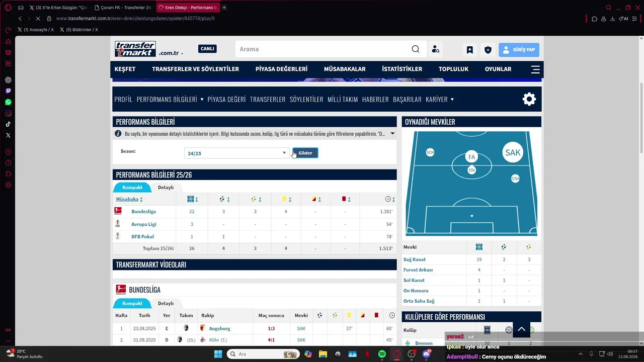Open Twitch in the Opera sidebar
Viewport: 644px width, 362px height.
[x=8, y=91]
